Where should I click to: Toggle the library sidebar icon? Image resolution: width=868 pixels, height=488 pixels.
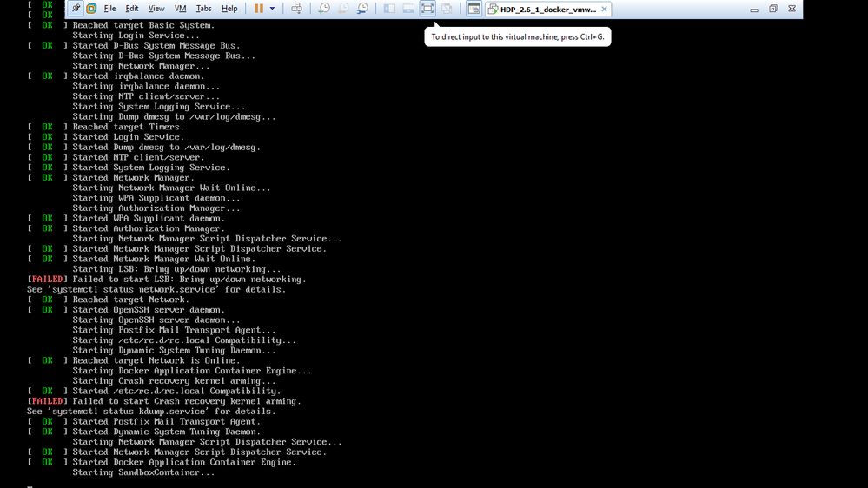click(x=389, y=9)
